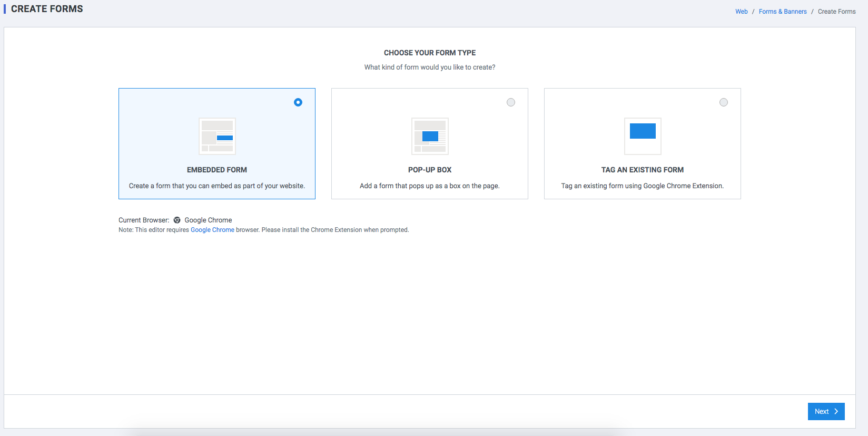Click the Current Browser label

144,220
